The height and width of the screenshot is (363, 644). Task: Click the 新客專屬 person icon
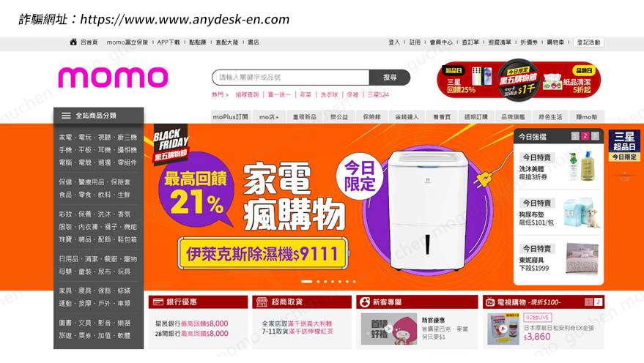coord(364,302)
